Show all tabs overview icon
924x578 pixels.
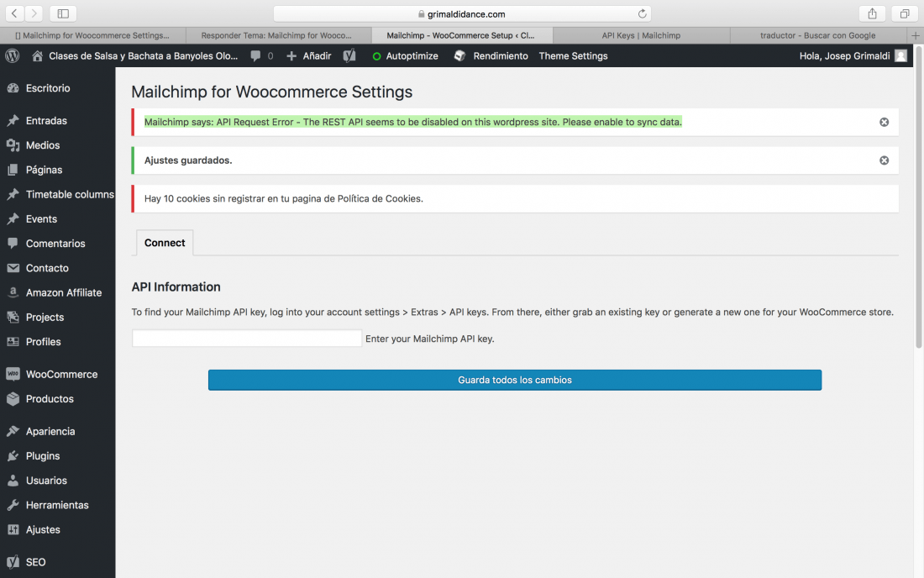pos(905,13)
